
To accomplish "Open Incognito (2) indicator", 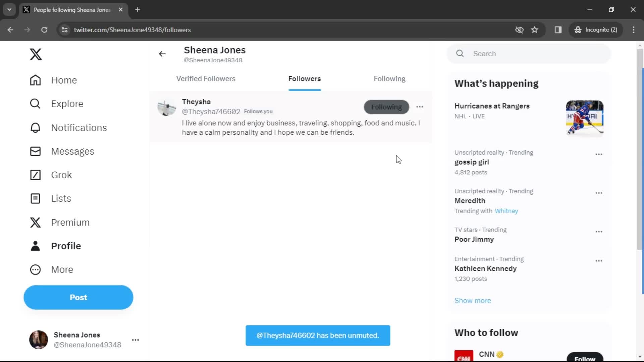I will coord(596,30).
